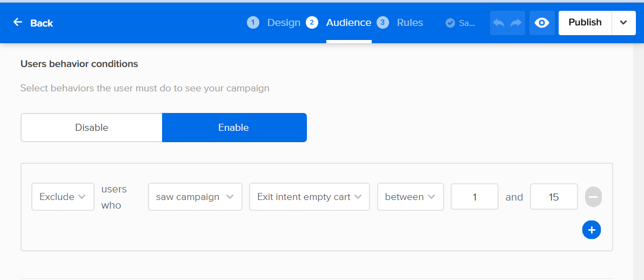This screenshot has height=280, width=644.
Task: Click the step 3 number badge
Action: pos(383,23)
